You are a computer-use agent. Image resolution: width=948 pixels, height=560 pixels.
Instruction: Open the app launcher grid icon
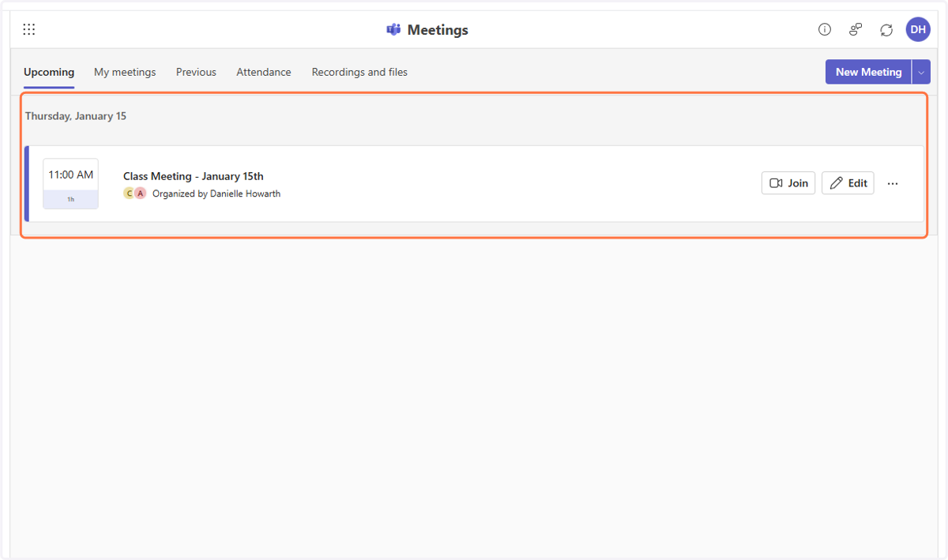tap(29, 30)
